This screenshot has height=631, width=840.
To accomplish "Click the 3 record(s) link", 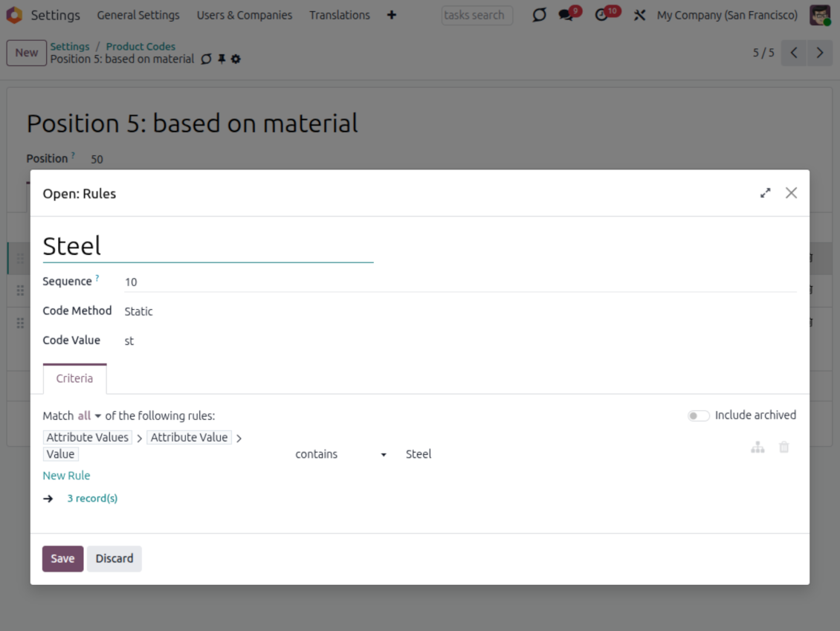I will pos(92,499).
